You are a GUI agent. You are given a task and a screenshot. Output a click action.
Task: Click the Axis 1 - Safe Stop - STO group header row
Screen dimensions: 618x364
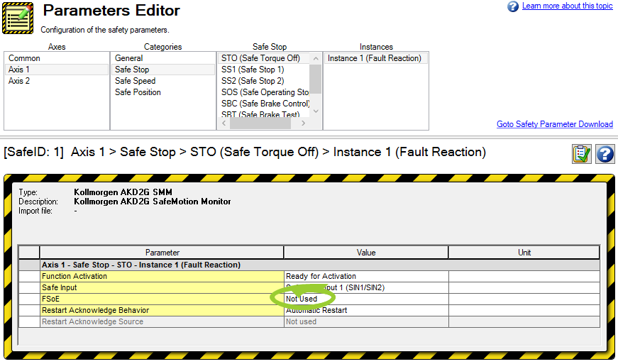pos(319,265)
